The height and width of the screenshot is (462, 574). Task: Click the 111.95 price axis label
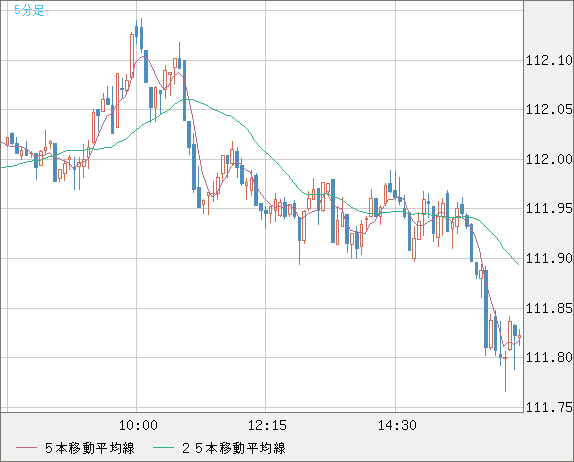pos(549,209)
